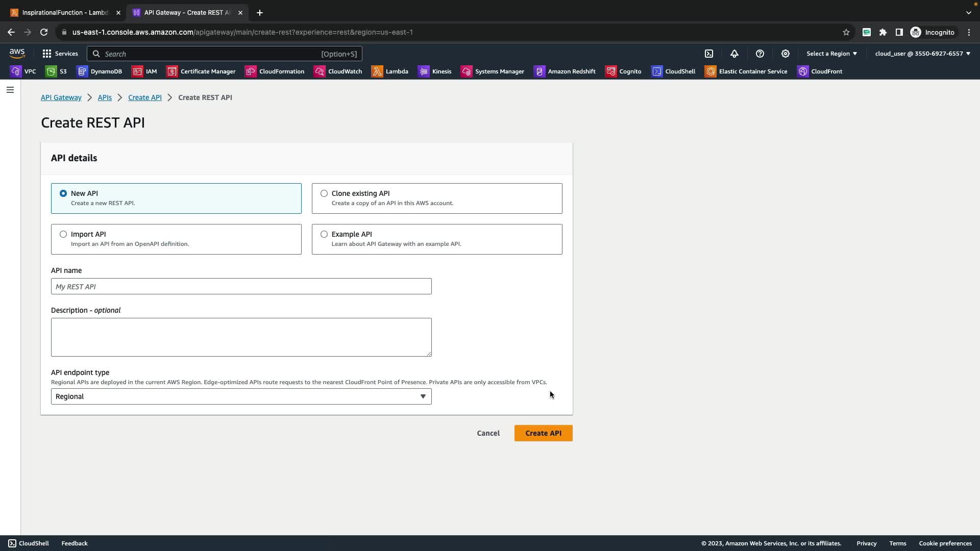
Task: Select the Clone existing API option
Action: click(324, 193)
